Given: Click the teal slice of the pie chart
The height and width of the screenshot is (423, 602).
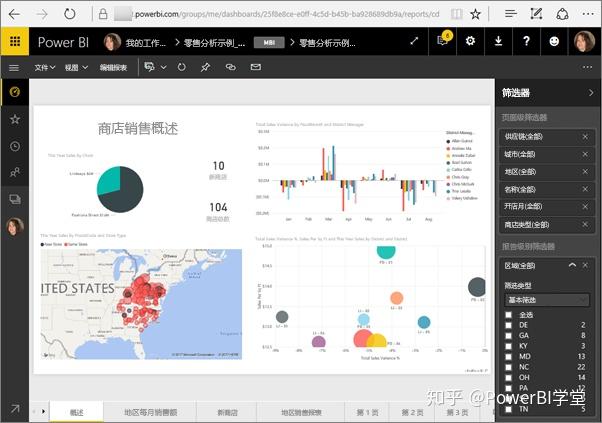Looking at the screenshot, I should (x=108, y=180).
